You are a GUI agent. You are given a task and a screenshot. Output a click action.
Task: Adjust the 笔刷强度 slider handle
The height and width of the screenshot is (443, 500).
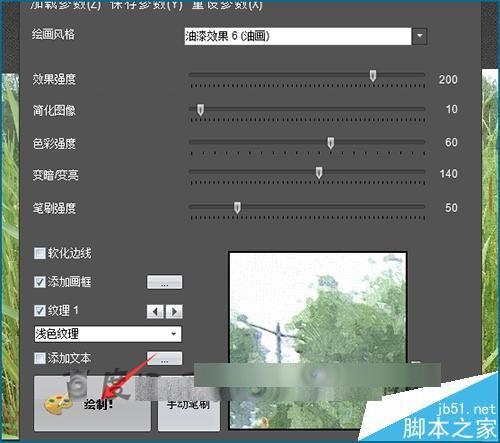(237, 207)
